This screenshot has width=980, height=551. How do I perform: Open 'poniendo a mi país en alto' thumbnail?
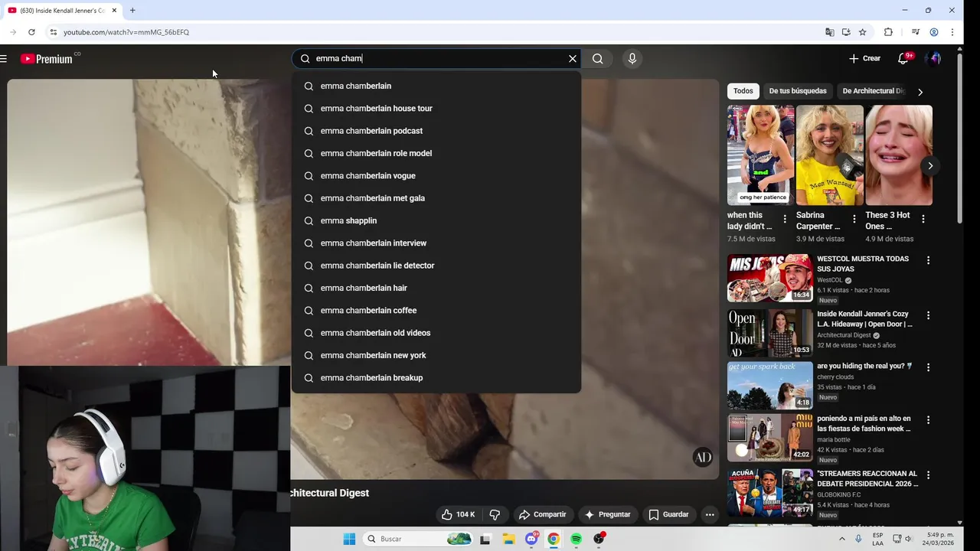(x=770, y=438)
